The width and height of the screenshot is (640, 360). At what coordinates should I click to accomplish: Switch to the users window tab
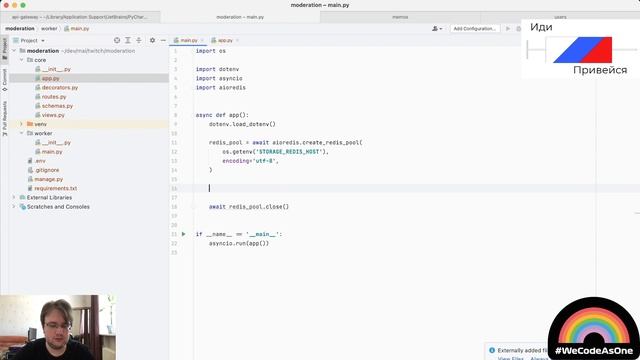tap(560, 17)
